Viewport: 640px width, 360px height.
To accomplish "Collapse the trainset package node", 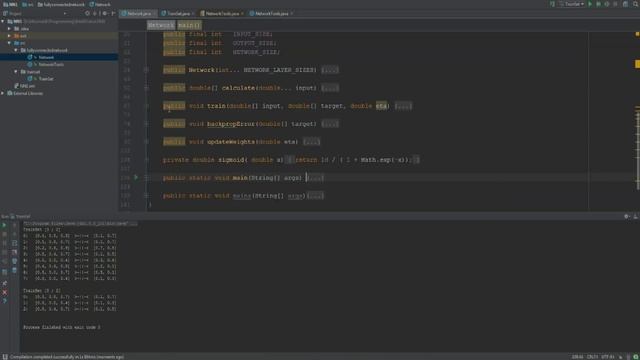I will click(16, 71).
